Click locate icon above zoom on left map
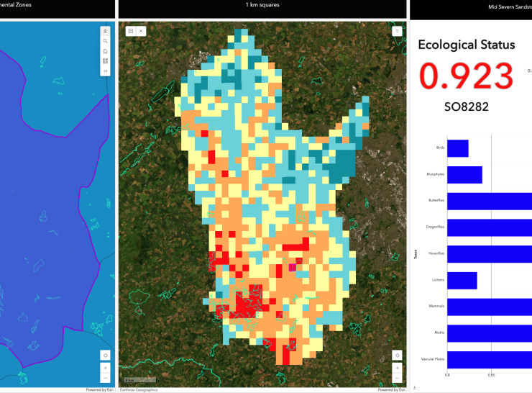This screenshot has width=532, height=393. pos(106,354)
